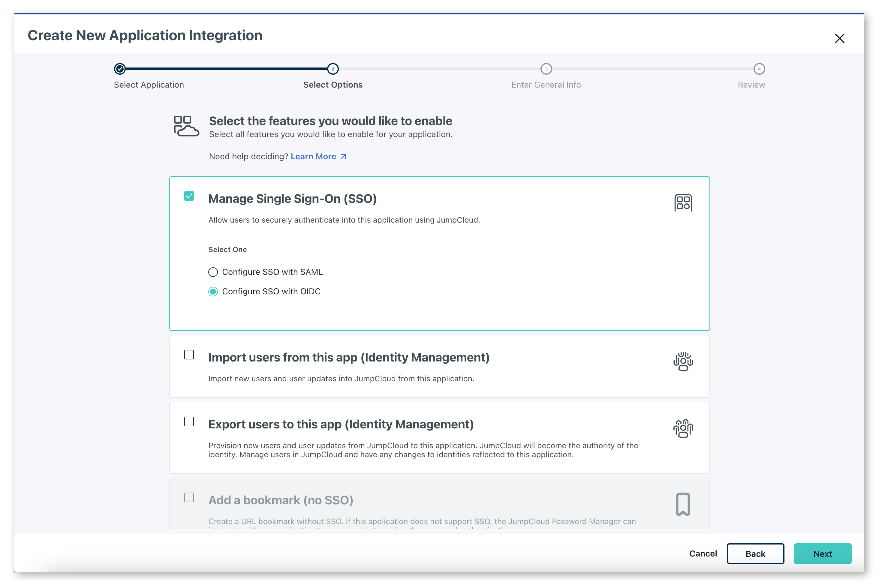Image resolution: width=882 pixels, height=588 pixels.
Task: Select Configure SSO with OIDC radio button
Action: pos(213,291)
